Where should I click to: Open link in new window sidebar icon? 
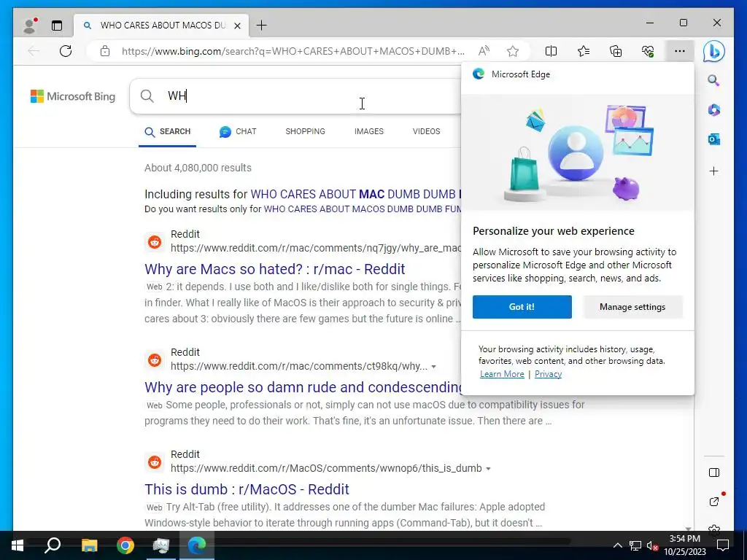click(714, 501)
